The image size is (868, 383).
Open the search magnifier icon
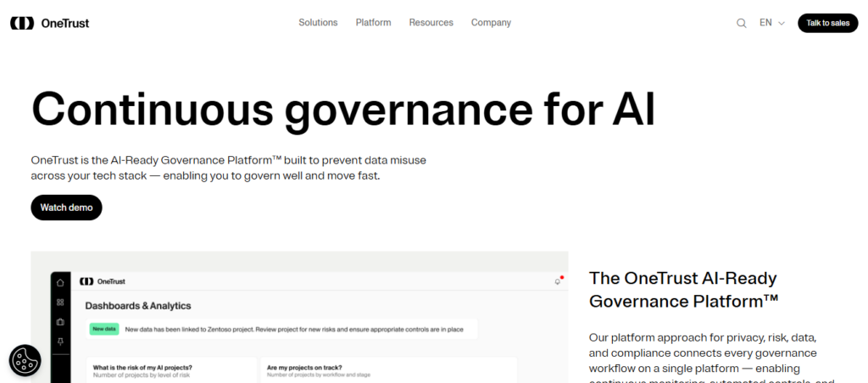click(x=741, y=23)
